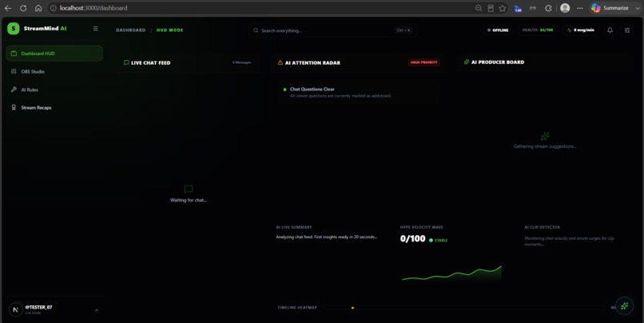
Task: Reload the page with the refresh icon
Action: [x=23, y=8]
